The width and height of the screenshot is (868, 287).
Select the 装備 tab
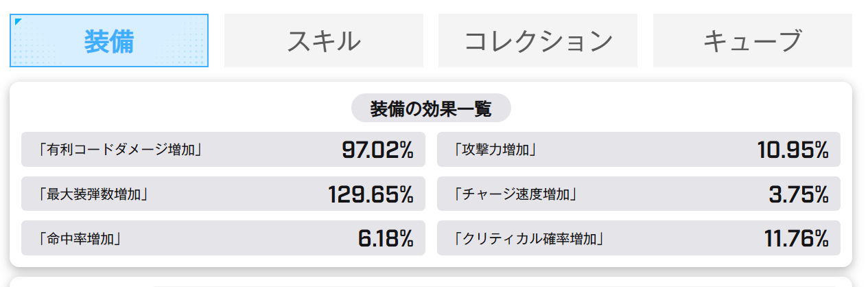point(109,41)
